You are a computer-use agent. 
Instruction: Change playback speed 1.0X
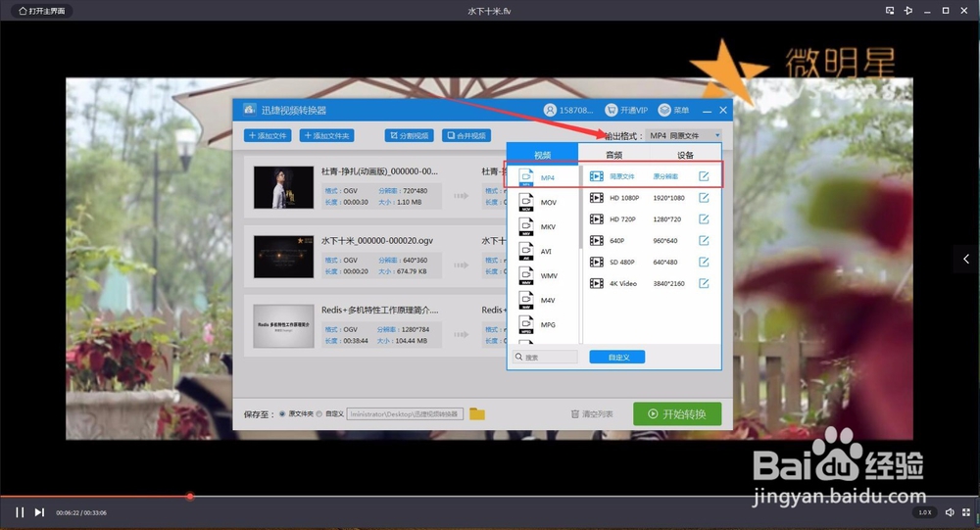[x=925, y=512]
